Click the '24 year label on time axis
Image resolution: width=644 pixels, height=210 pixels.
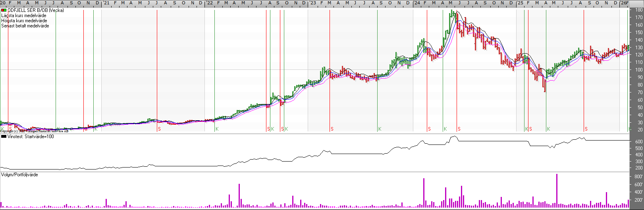pos(416,3)
